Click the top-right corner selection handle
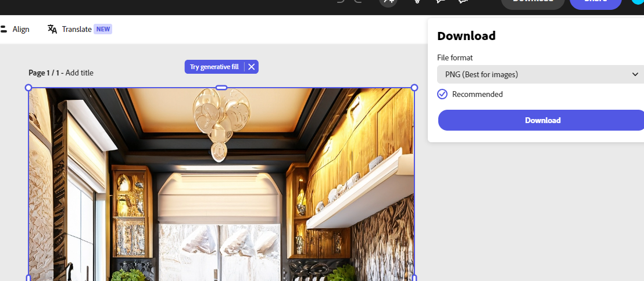The image size is (644, 281). (414, 88)
